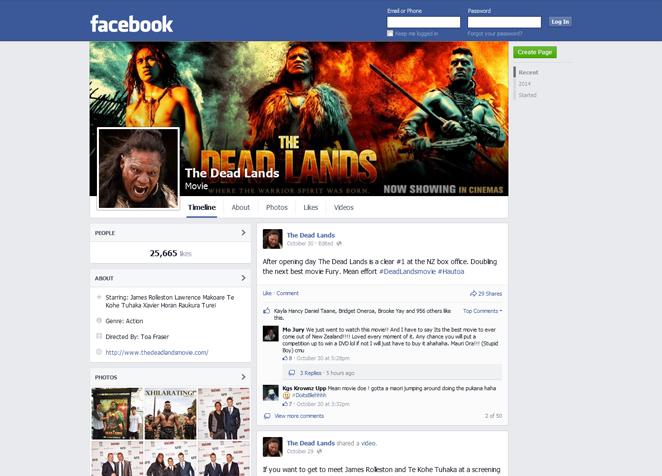Click the video link in the shared post

(368, 443)
